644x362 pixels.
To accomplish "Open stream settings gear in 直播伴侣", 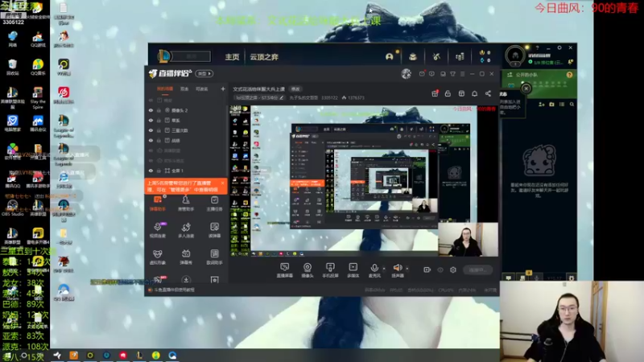I will point(453,269).
